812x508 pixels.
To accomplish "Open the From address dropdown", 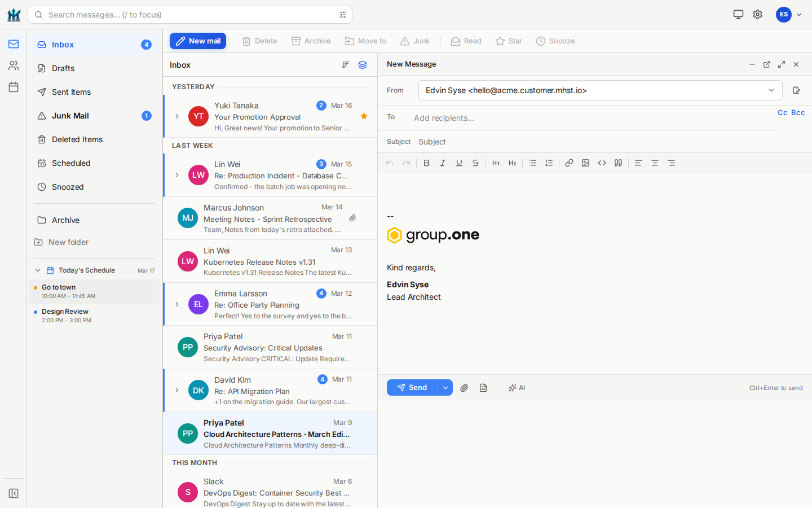I will 771,90.
